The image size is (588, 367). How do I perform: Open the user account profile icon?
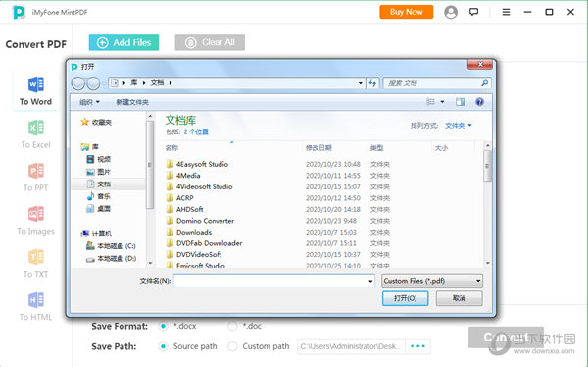click(451, 12)
